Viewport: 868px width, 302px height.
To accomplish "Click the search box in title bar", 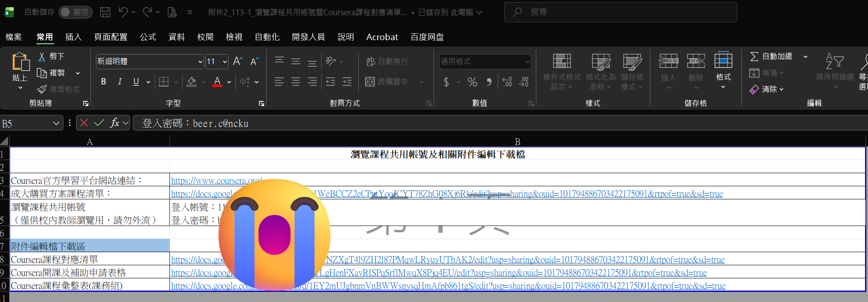I will [x=620, y=12].
